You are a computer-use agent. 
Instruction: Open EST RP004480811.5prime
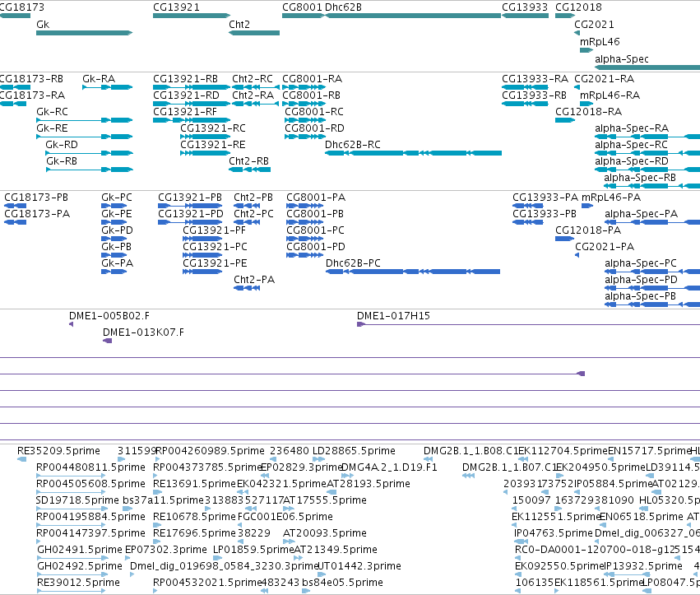pyautogui.click(x=90, y=467)
